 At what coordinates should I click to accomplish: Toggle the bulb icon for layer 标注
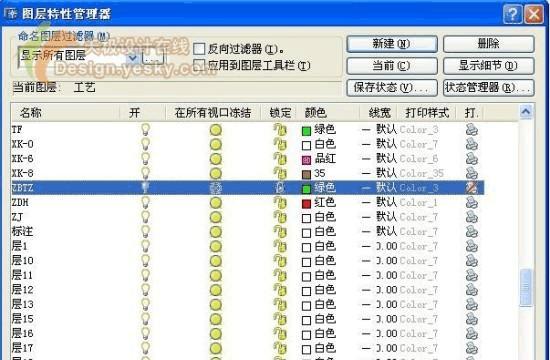[x=145, y=232]
